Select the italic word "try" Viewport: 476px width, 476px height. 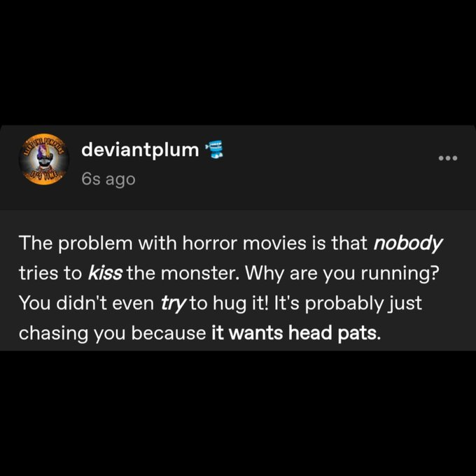click(172, 303)
